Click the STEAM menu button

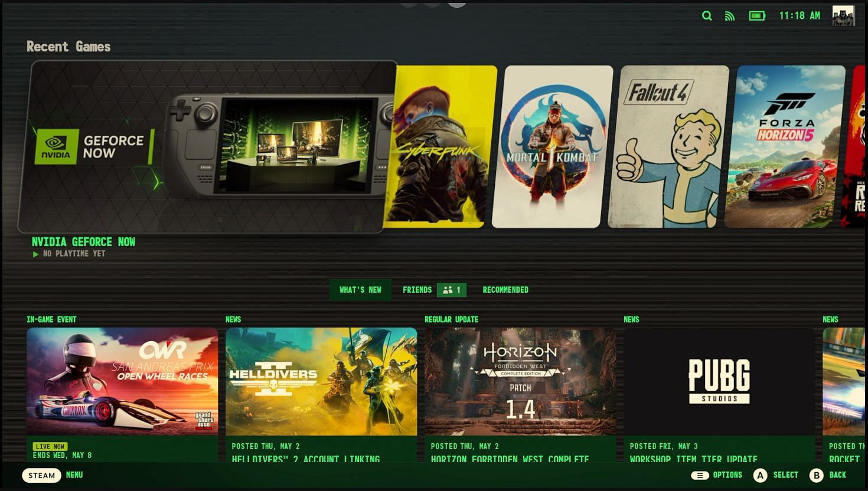(x=42, y=475)
